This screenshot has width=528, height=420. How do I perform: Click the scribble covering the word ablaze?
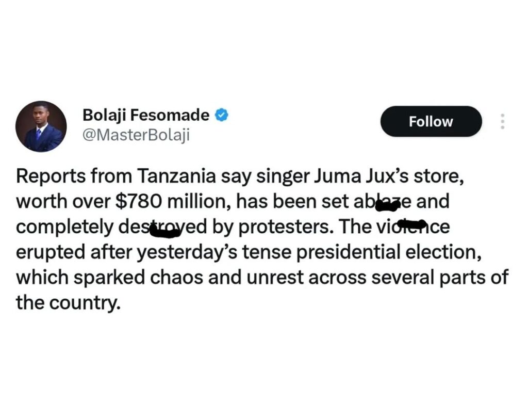click(x=387, y=205)
